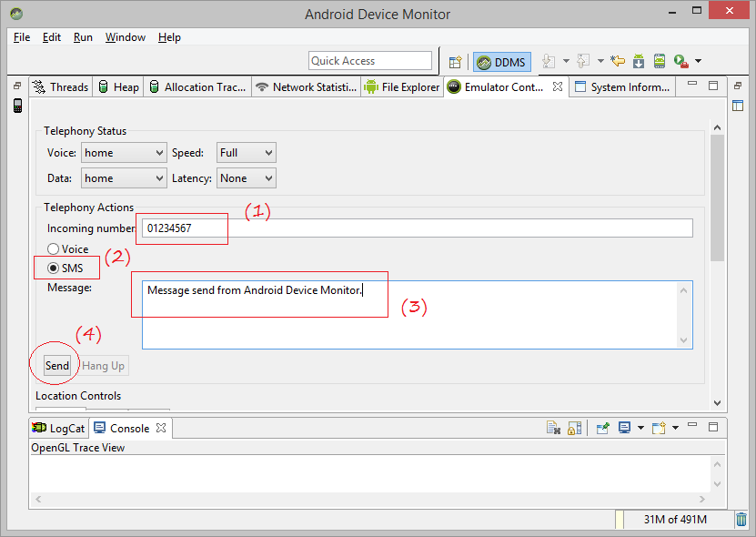Open the File menu
Image resolution: width=756 pixels, height=537 pixels.
point(22,37)
